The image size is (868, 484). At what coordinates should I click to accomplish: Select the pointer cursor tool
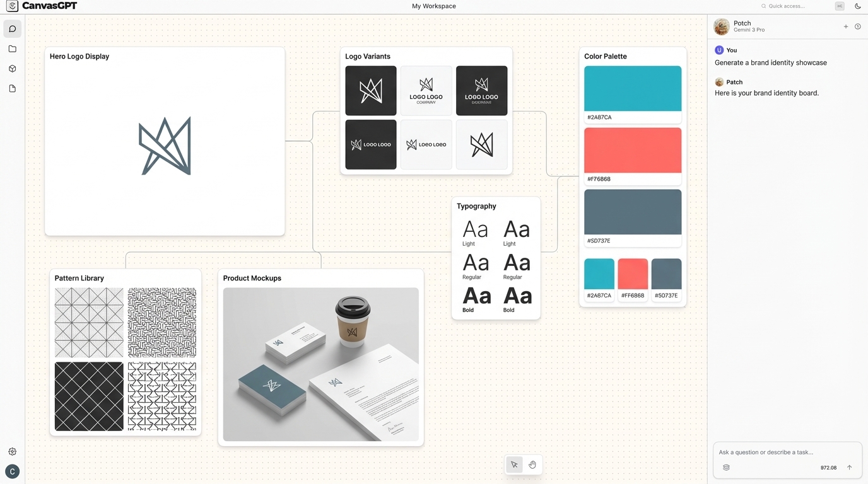[514, 465]
